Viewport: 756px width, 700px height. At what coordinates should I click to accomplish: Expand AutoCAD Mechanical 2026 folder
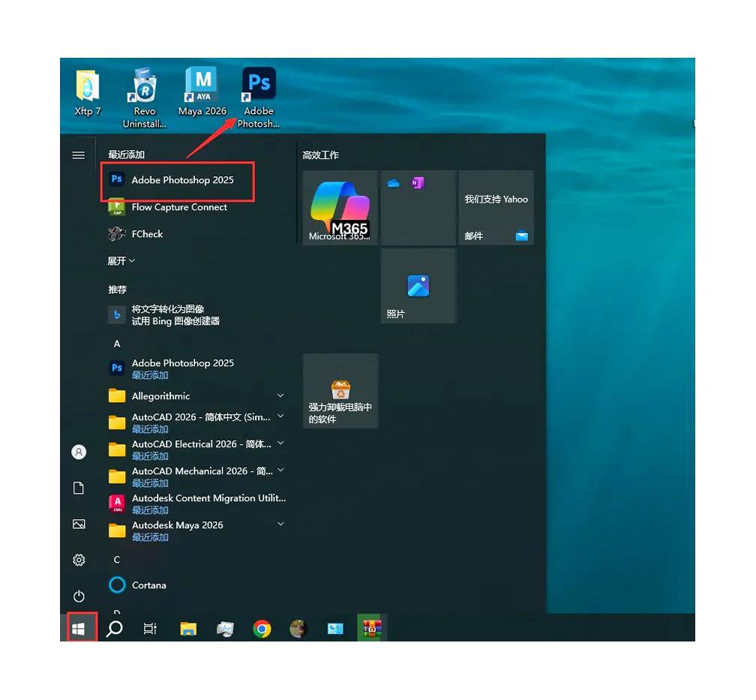(196, 476)
